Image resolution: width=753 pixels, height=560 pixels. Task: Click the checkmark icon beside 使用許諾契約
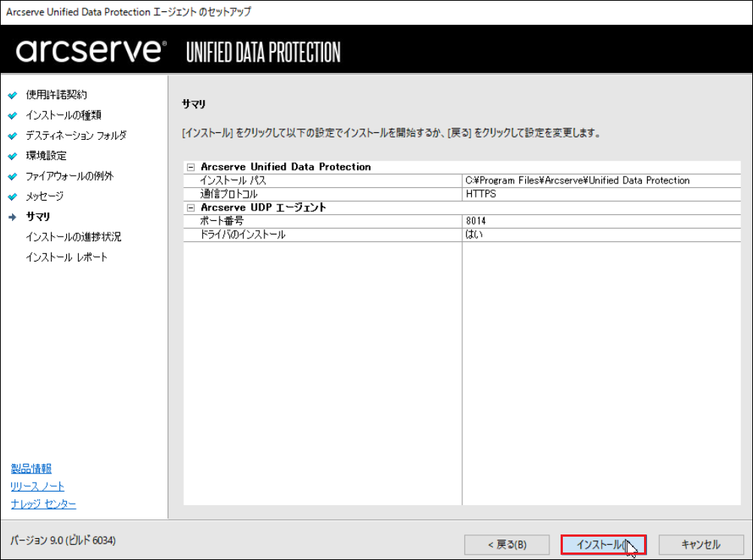[12, 95]
